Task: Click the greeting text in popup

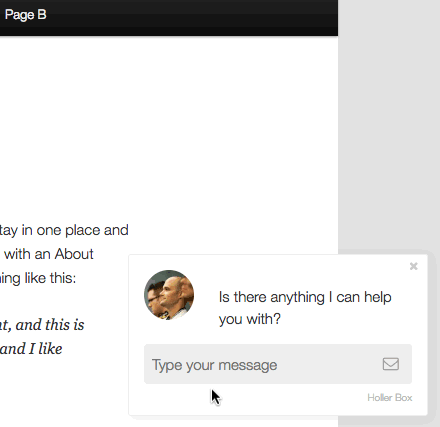Action: click(305, 308)
